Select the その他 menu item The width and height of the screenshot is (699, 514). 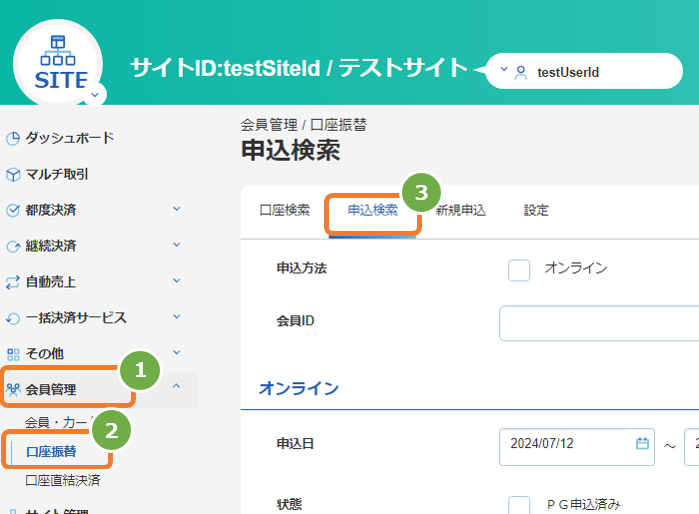(45, 354)
